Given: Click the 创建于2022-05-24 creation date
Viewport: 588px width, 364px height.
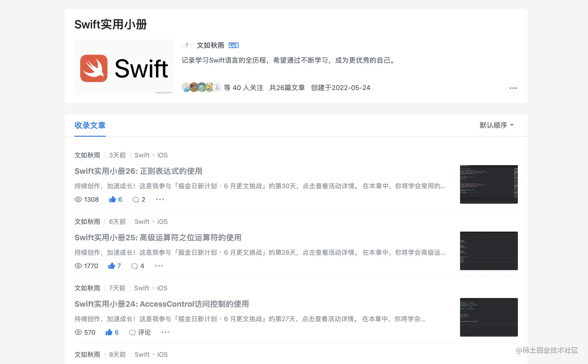Looking at the screenshot, I should click(x=341, y=88).
